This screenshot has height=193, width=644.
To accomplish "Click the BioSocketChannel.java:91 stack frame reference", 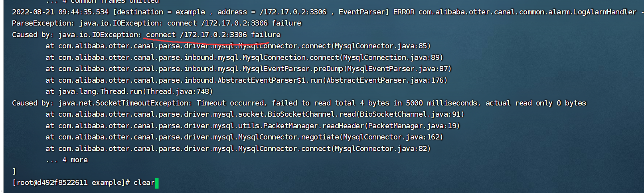I will pyautogui.click(x=411, y=114).
